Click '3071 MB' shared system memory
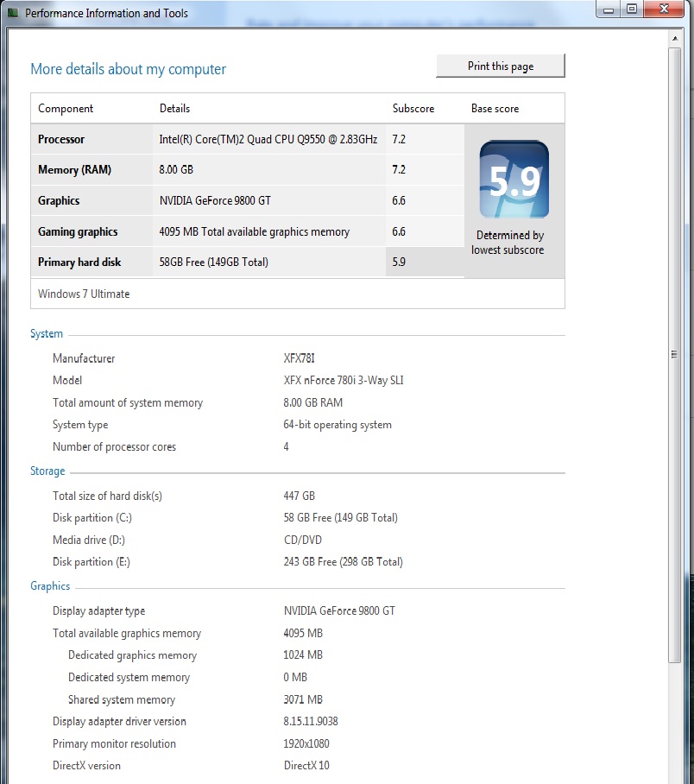694x784 pixels. (x=303, y=699)
